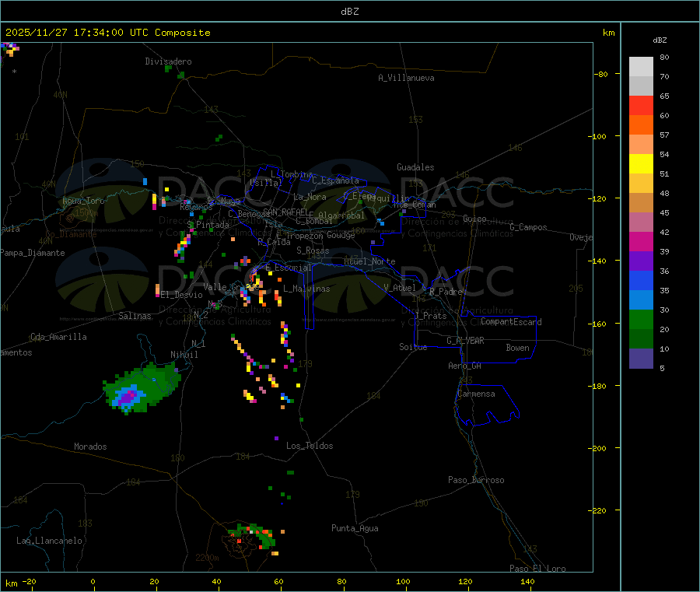Click the Guadales location label

[x=415, y=167]
